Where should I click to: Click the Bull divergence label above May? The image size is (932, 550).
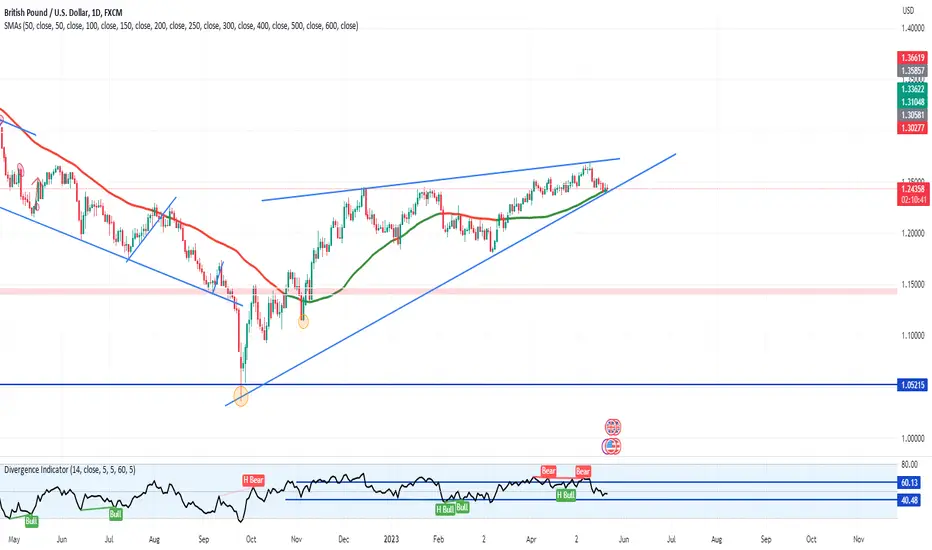click(x=31, y=521)
